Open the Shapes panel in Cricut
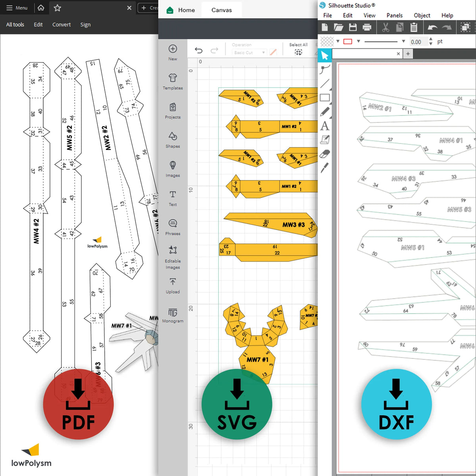 173,140
